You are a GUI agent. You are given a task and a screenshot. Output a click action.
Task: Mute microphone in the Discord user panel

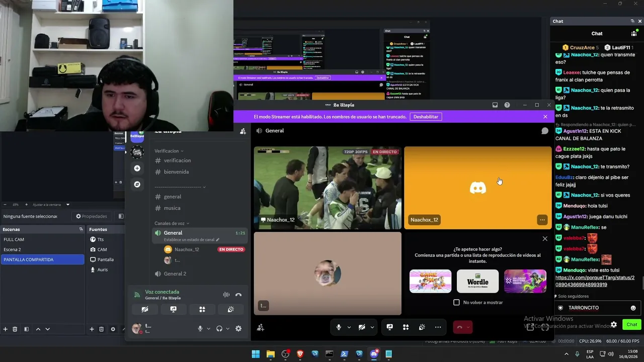200,329
